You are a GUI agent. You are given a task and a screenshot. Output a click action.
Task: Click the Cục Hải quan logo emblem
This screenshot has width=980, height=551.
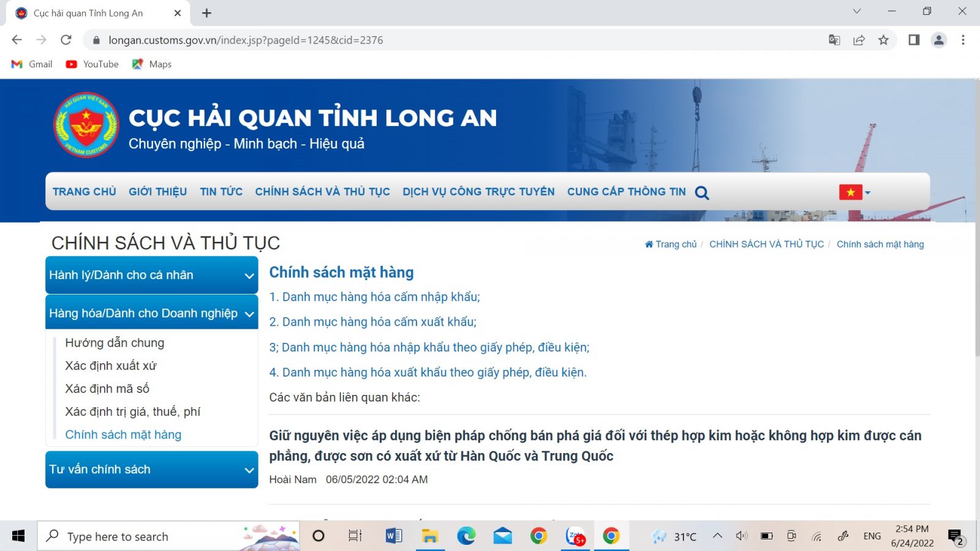85,124
